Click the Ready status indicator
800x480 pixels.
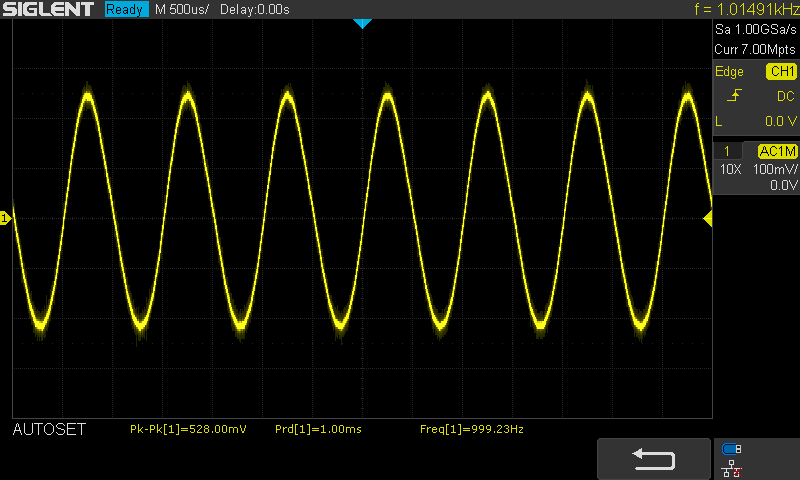point(127,9)
